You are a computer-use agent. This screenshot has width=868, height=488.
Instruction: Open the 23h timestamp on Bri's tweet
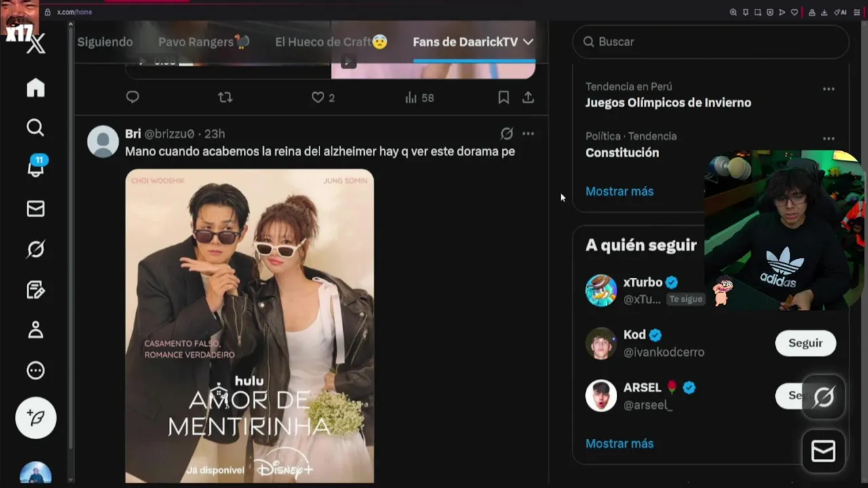click(x=214, y=134)
